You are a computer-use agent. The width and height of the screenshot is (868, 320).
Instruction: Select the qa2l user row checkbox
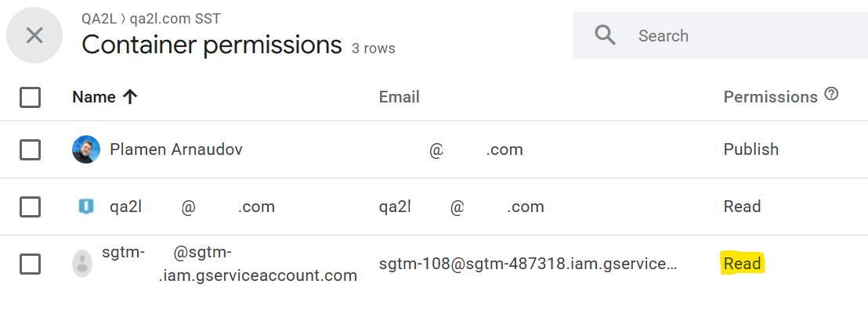30,207
